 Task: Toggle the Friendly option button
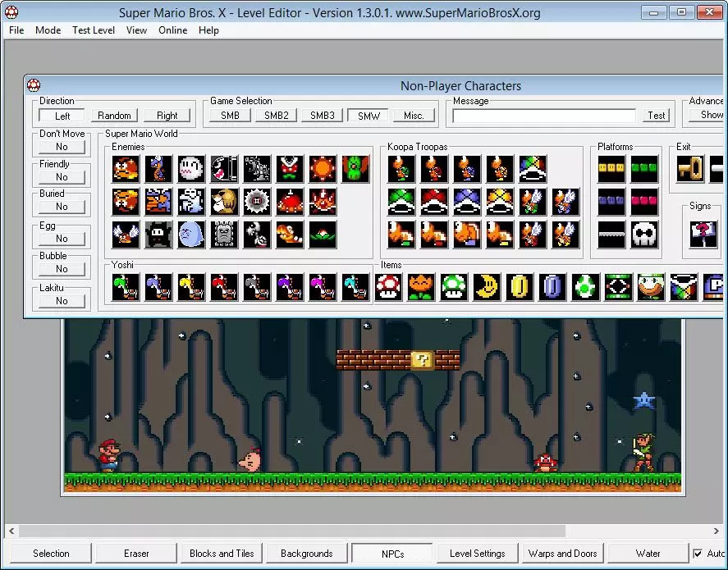(62, 176)
